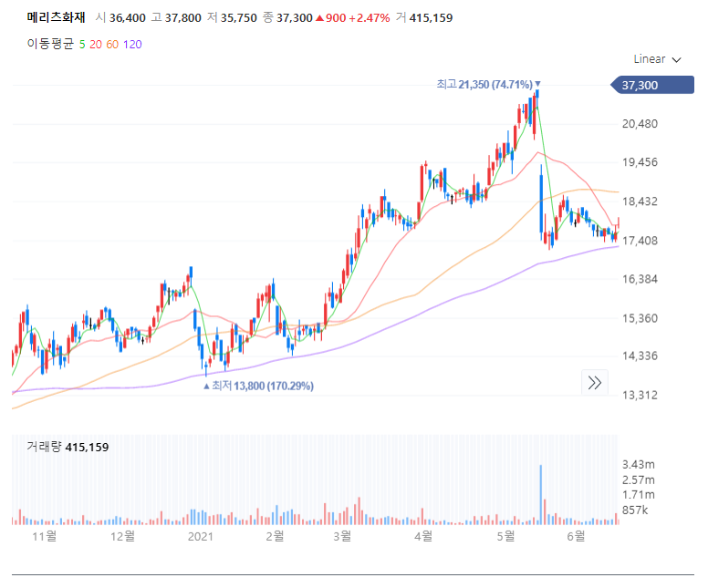The height and width of the screenshot is (588, 708).
Task: Toggle the 120-day moving average line
Action: [132, 45]
